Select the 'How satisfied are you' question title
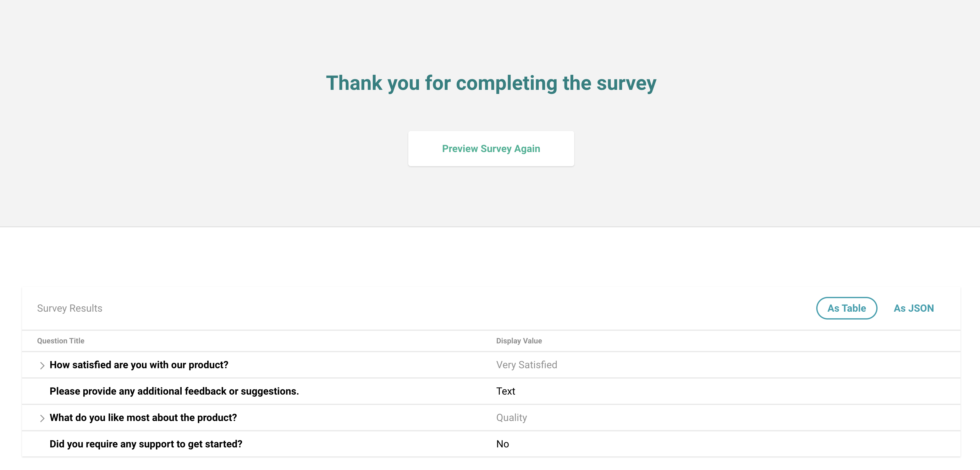 point(139,365)
